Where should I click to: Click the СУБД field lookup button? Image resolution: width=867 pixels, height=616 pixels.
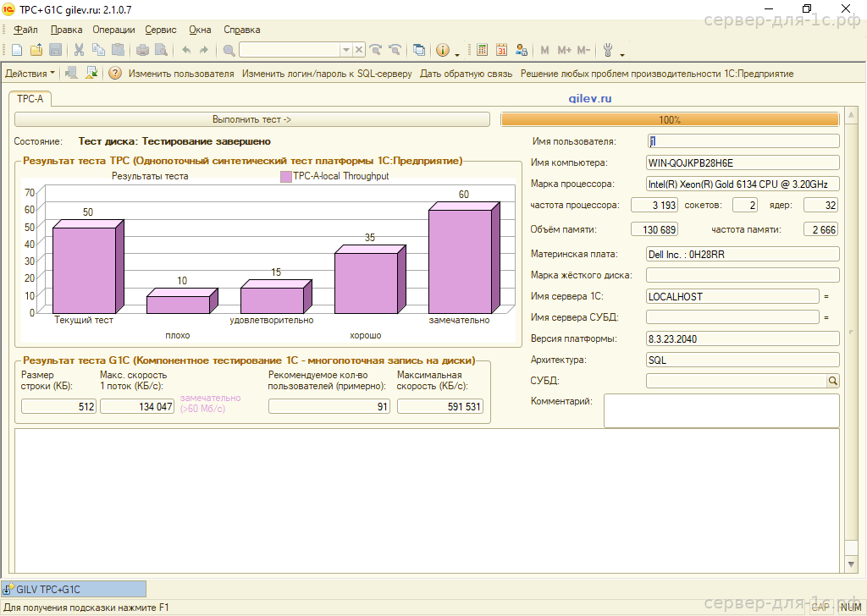pos(832,382)
